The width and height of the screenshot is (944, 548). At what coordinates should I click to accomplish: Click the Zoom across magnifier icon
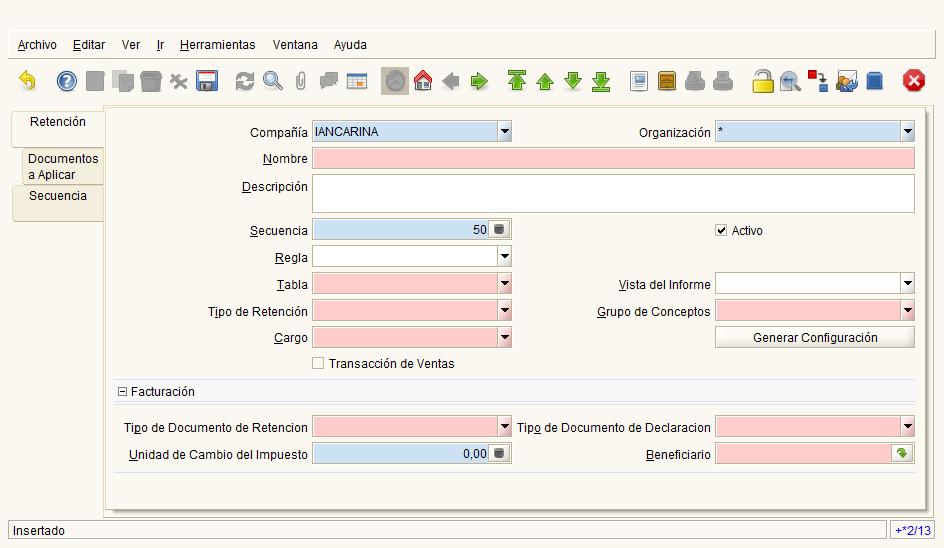[x=790, y=81]
